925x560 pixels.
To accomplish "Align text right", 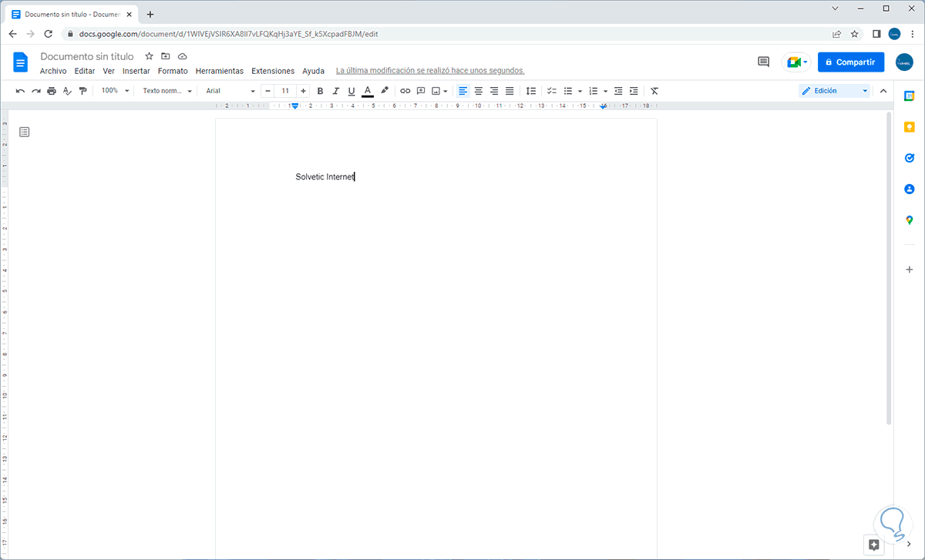I will pos(494,91).
